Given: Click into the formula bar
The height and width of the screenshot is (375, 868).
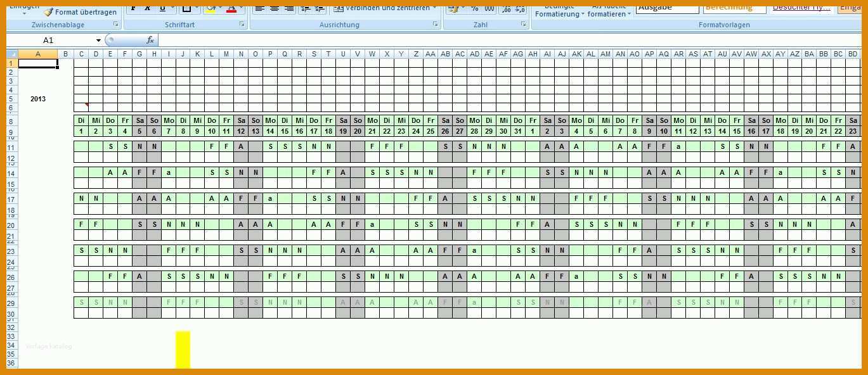Looking at the screenshot, I should [511, 40].
